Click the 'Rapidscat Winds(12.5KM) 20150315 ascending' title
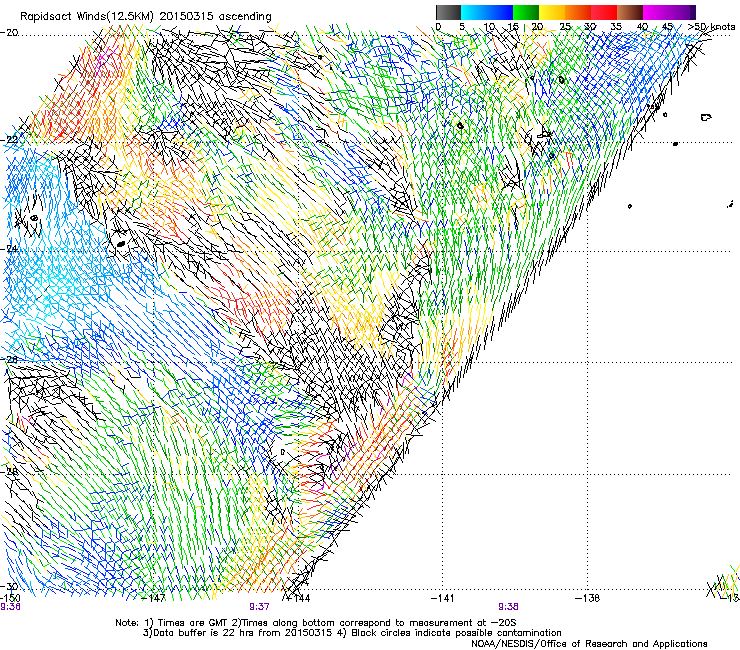This screenshot has width=740, height=650. [x=146, y=17]
